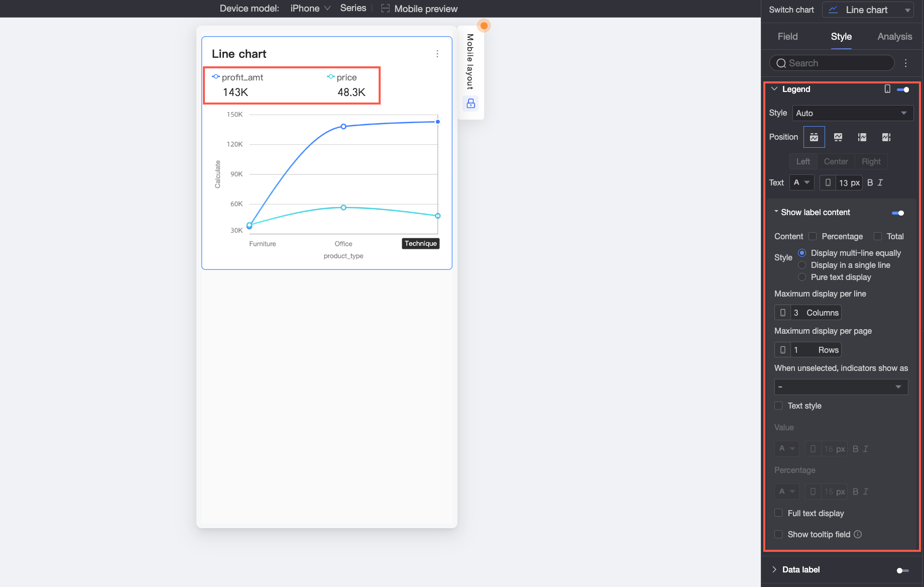Open the Legend Style Auto dropdown
924x587 pixels.
[x=853, y=113]
